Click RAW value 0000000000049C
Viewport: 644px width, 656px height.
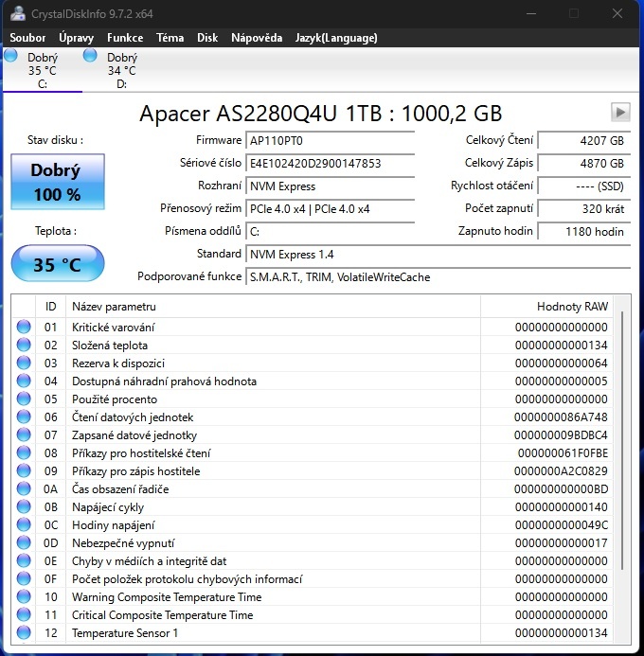pyautogui.click(x=562, y=525)
